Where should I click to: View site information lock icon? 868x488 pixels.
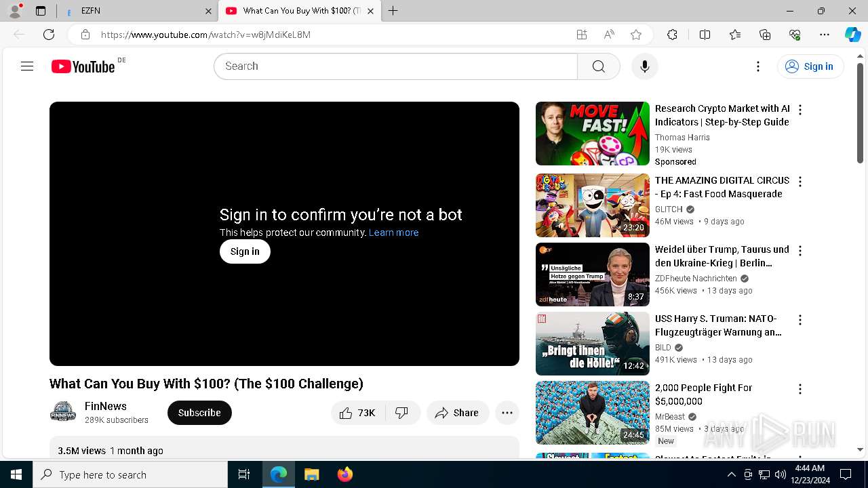pyautogui.click(x=85, y=35)
